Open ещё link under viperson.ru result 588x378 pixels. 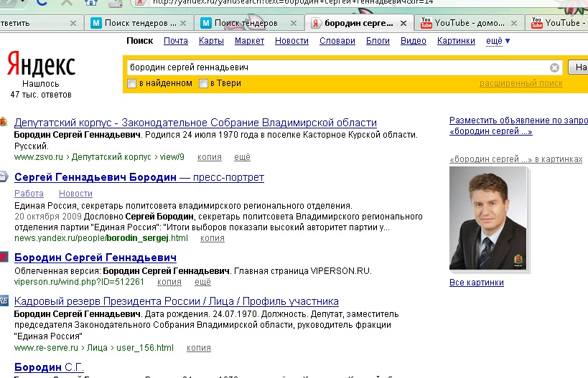click(202, 282)
